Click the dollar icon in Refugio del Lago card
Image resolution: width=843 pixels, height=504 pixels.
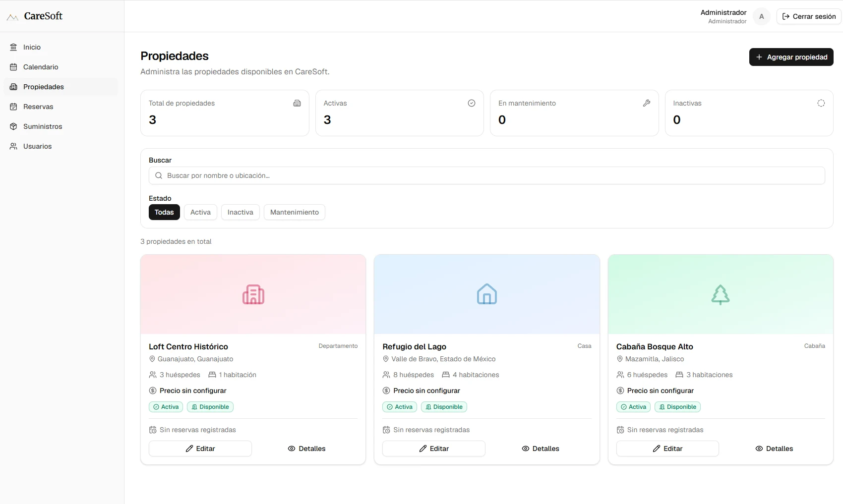pyautogui.click(x=386, y=391)
